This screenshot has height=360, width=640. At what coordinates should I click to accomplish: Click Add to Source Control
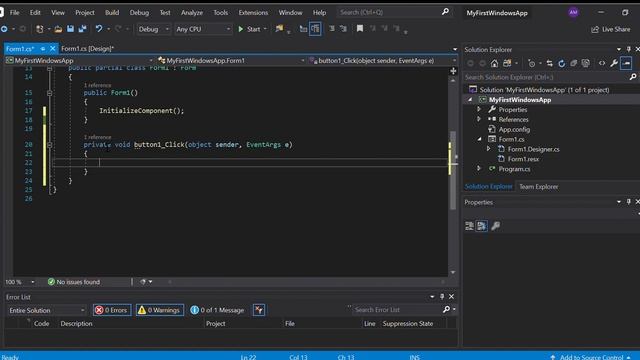(590, 357)
